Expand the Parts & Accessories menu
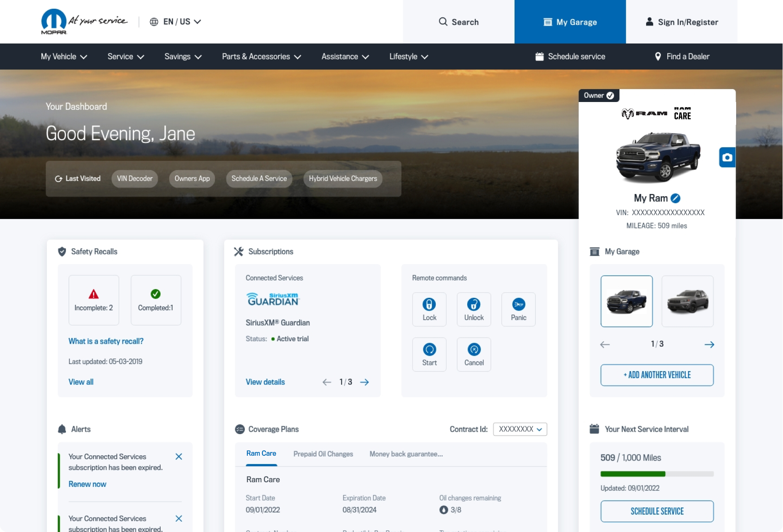783x532 pixels. [x=261, y=56]
